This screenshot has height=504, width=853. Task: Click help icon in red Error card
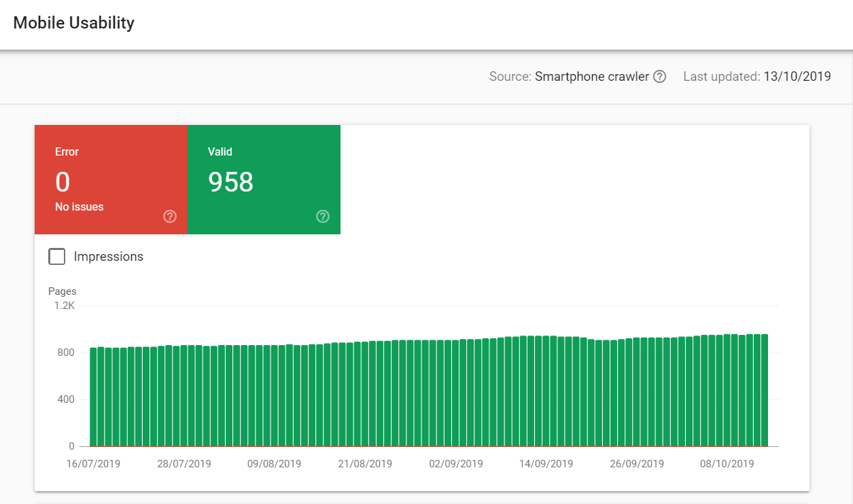click(x=170, y=217)
